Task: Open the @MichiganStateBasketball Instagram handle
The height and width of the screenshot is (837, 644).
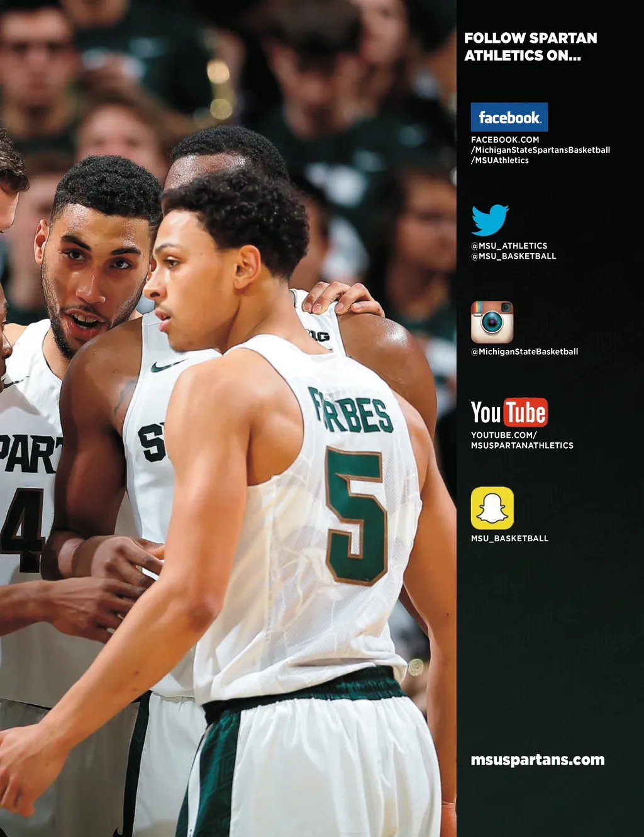Action: (525, 352)
